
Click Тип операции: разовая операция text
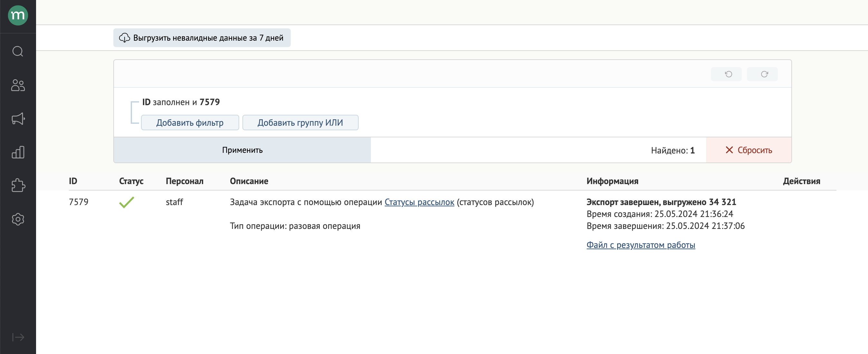(295, 226)
